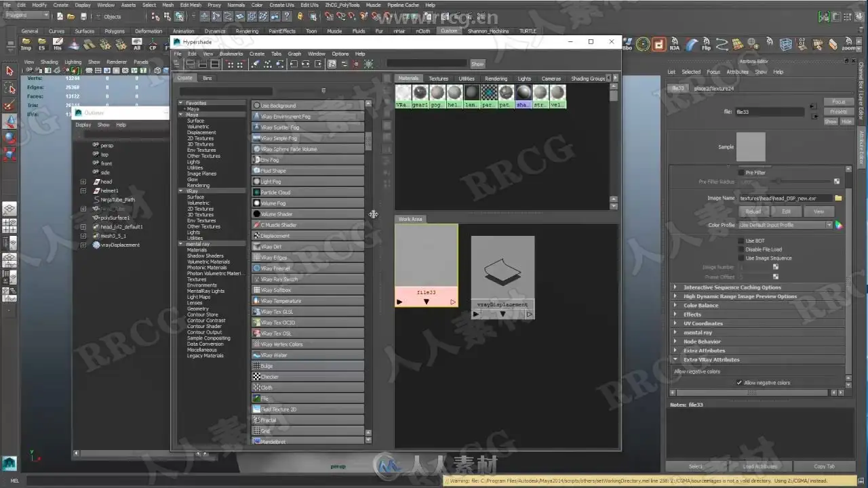Choose the Paint selection brush tool
Image resolution: width=868 pixels, height=488 pixels.
(x=9, y=104)
